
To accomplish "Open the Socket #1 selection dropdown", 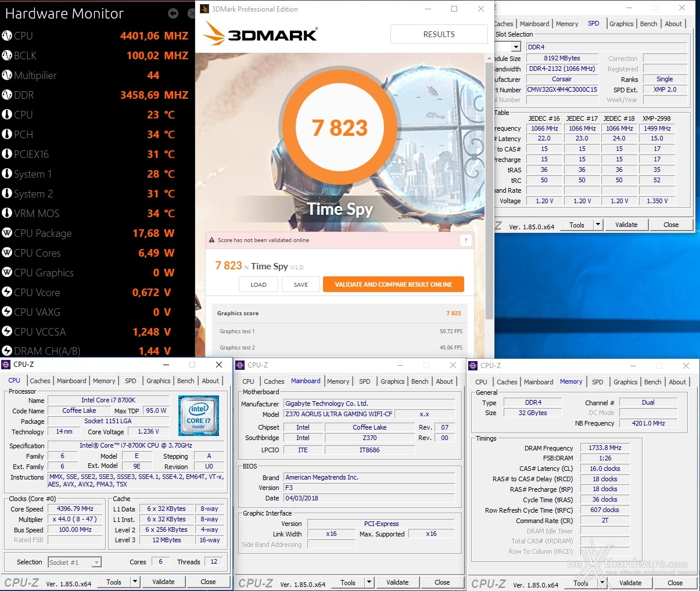I will pyautogui.click(x=96, y=562).
